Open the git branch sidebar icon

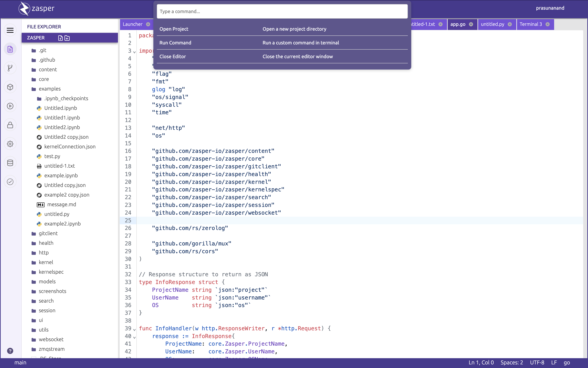pyautogui.click(x=10, y=68)
